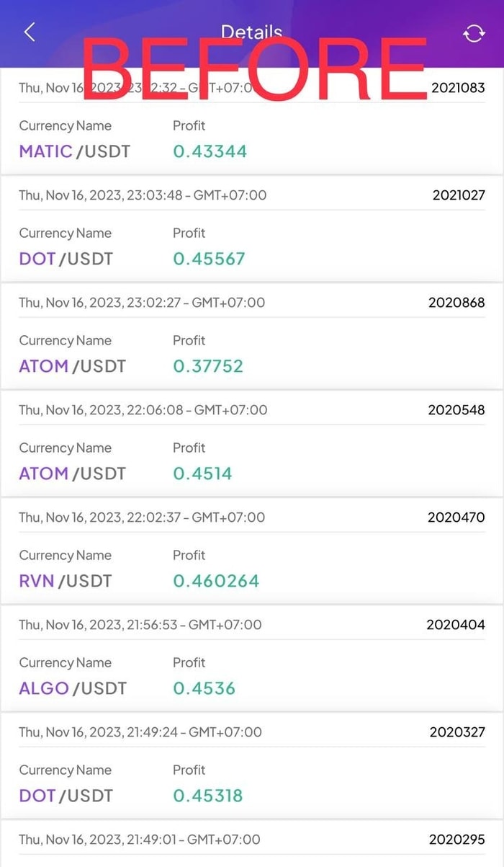This screenshot has width=504, height=867.
Task: Open order number 2020295
Action: tap(457, 839)
